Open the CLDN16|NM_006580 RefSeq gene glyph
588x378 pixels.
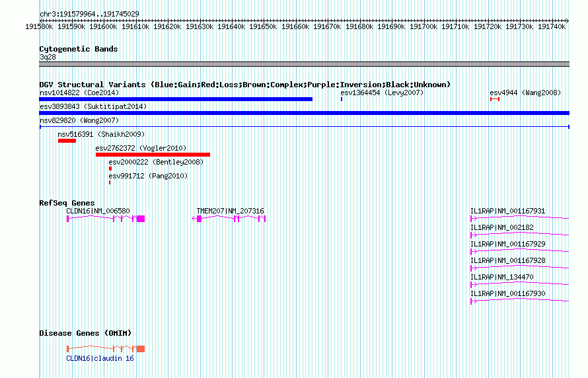coord(105,219)
